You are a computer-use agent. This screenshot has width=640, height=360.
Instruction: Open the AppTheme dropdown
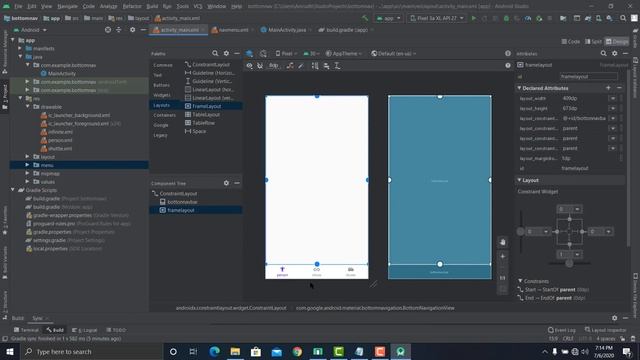tap(344, 53)
